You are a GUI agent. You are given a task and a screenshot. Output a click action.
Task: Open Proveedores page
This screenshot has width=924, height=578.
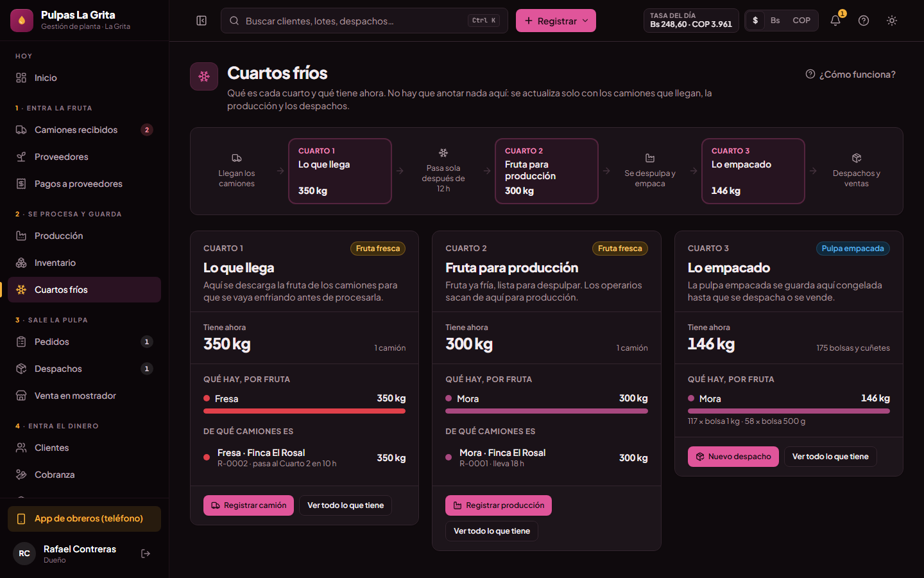(x=84, y=157)
